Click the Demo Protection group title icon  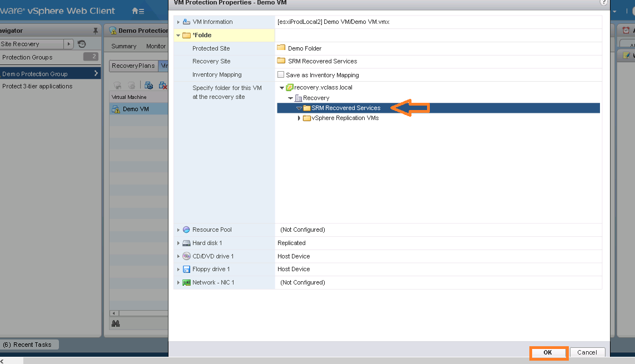pyautogui.click(x=113, y=31)
